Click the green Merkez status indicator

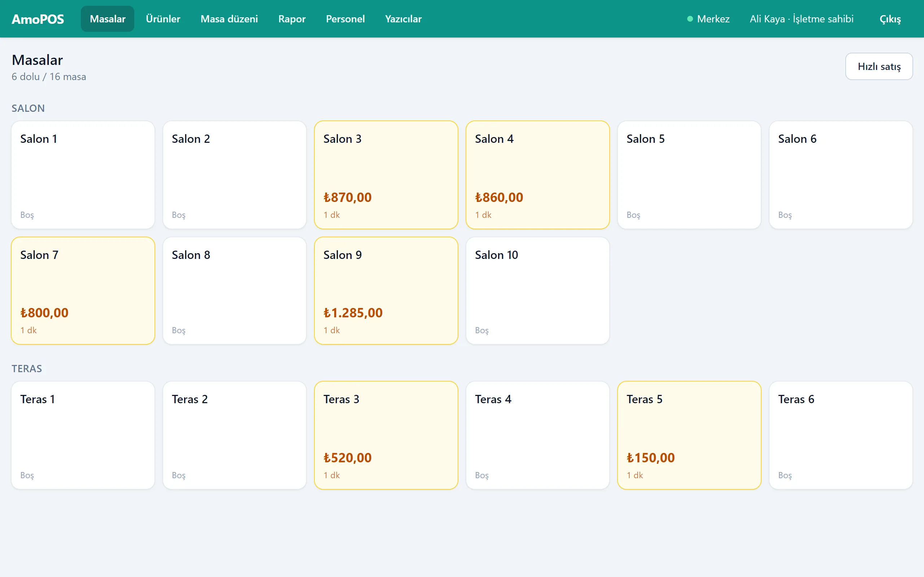[x=708, y=19]
